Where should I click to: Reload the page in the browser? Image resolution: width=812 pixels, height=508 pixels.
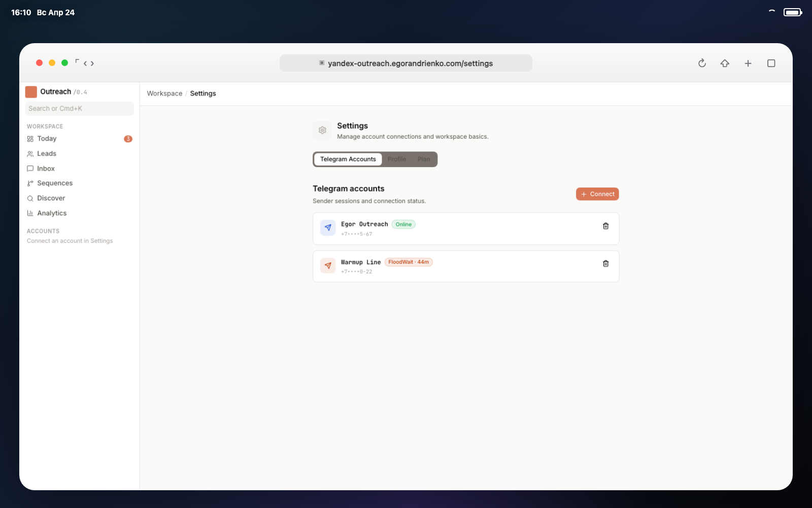702,63
